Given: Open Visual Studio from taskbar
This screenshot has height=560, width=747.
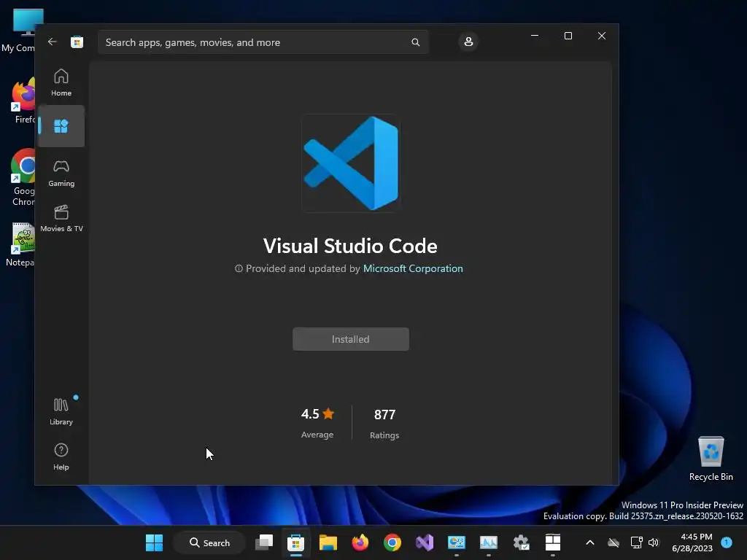Looking at the screenshot, I should pyautogui.click(x=425, y=542).
